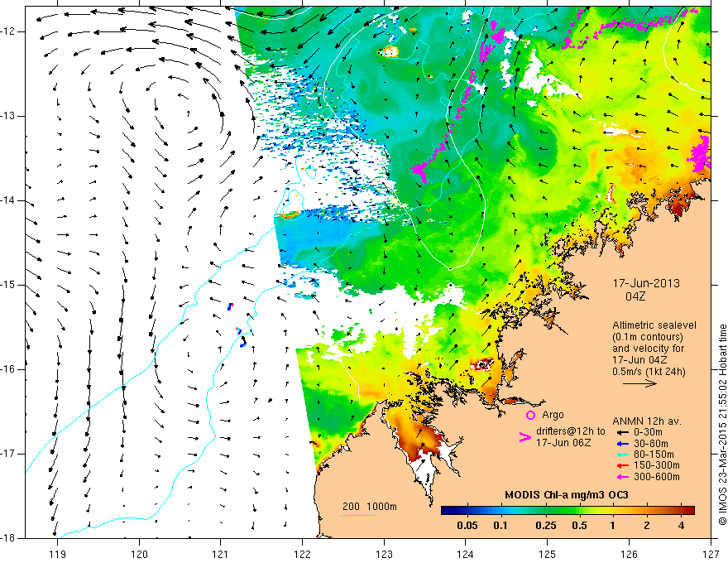Click the 'Argo' legend label

pyautogui.click(x=553, y=415)
